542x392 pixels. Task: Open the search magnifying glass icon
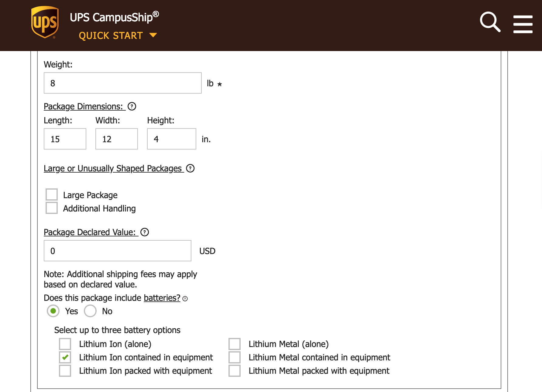(490, 22)
